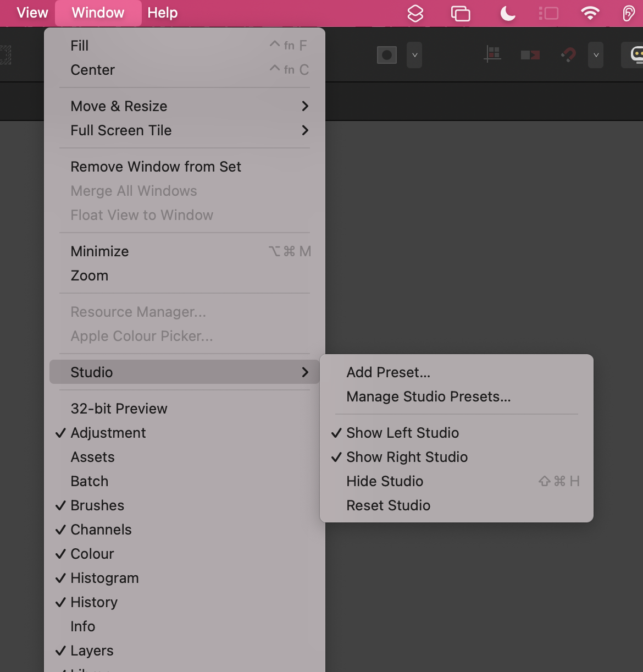
Task: Open the Wi-Fi status menu
Action: click(x=590, y=13)
